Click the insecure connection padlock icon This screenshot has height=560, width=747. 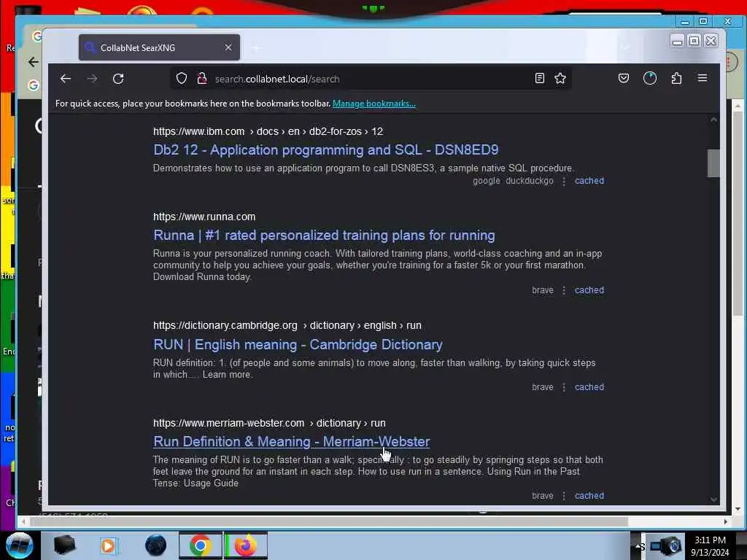[x=201, y=79]
